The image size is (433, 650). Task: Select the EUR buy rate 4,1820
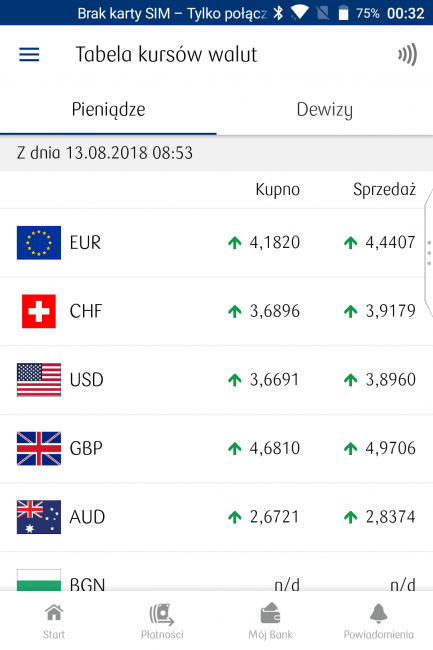click(274, 243)
